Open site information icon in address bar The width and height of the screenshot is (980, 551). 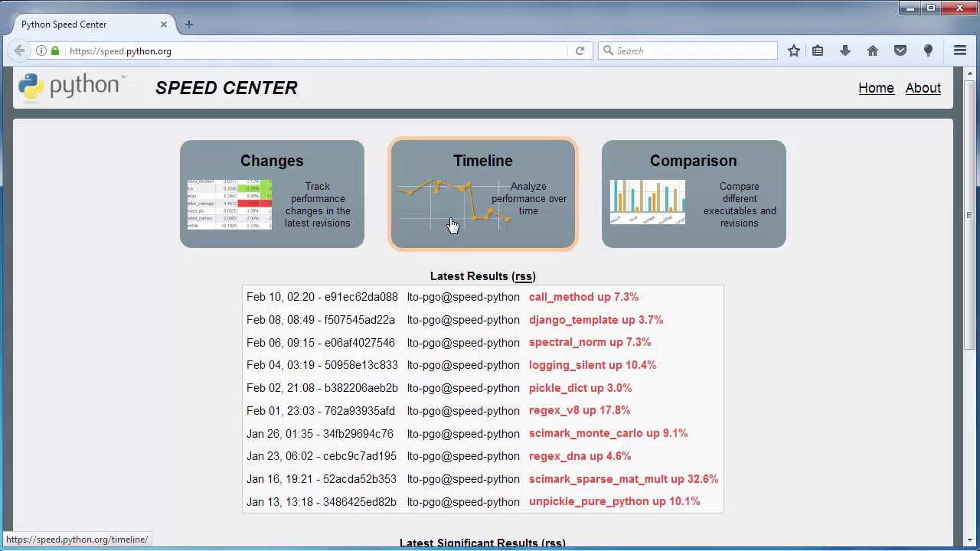coord(41,51)
